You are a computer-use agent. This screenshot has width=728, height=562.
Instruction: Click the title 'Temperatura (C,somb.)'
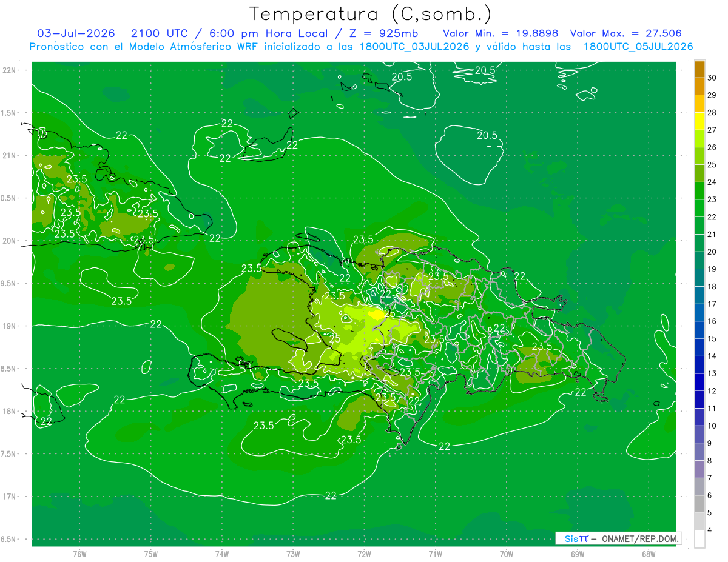370,15
